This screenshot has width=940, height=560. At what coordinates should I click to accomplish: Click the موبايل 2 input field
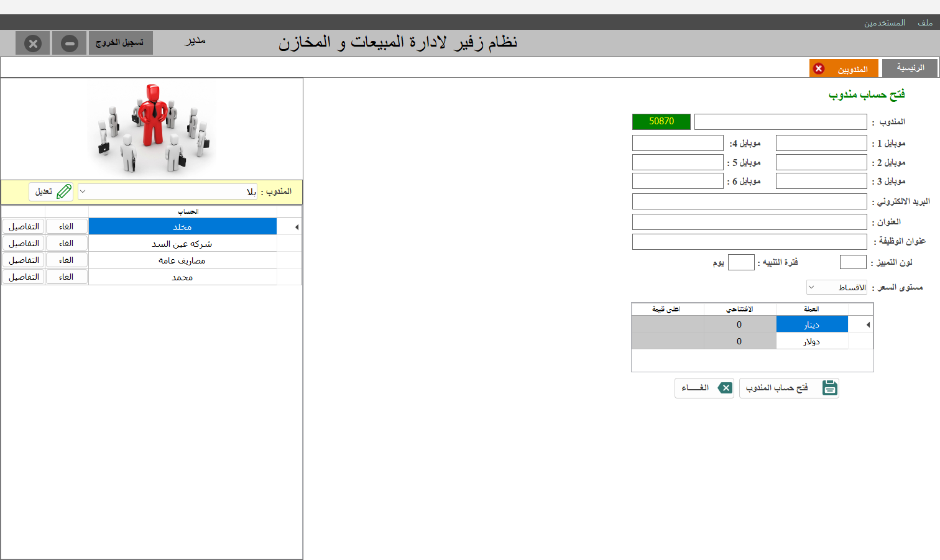point(821,162)
